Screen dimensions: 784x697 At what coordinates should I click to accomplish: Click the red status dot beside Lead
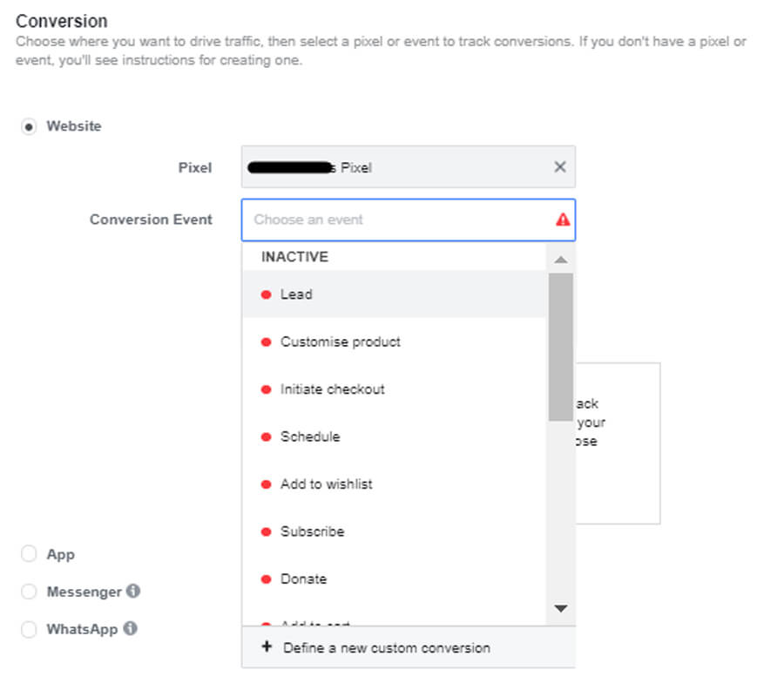[x=267, y=294]
